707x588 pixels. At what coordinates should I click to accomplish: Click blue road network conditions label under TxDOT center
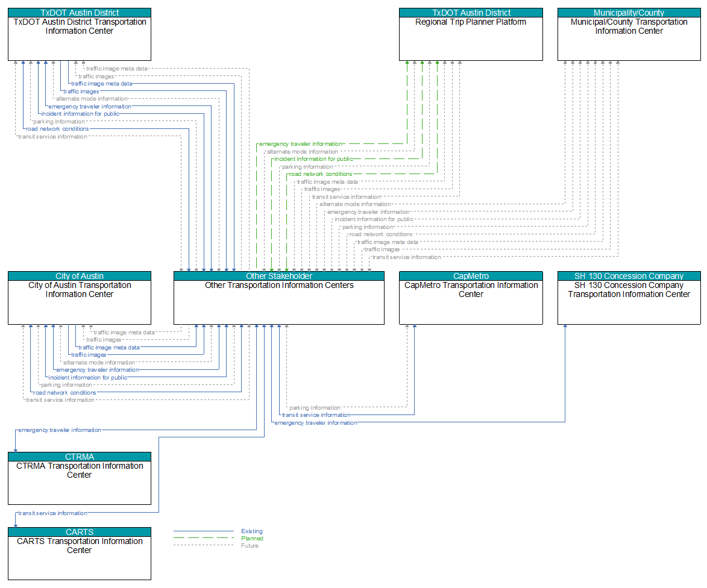tap(57, 129)
